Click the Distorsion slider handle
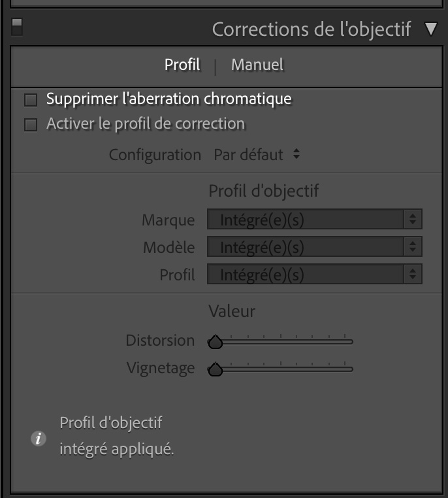The height and width of the screenshot is (498, 448). pyautogui.click(x=216, y=342)
